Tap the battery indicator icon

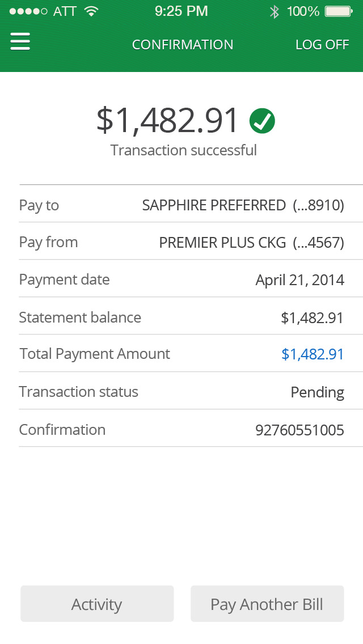click(x=339, y=11)
